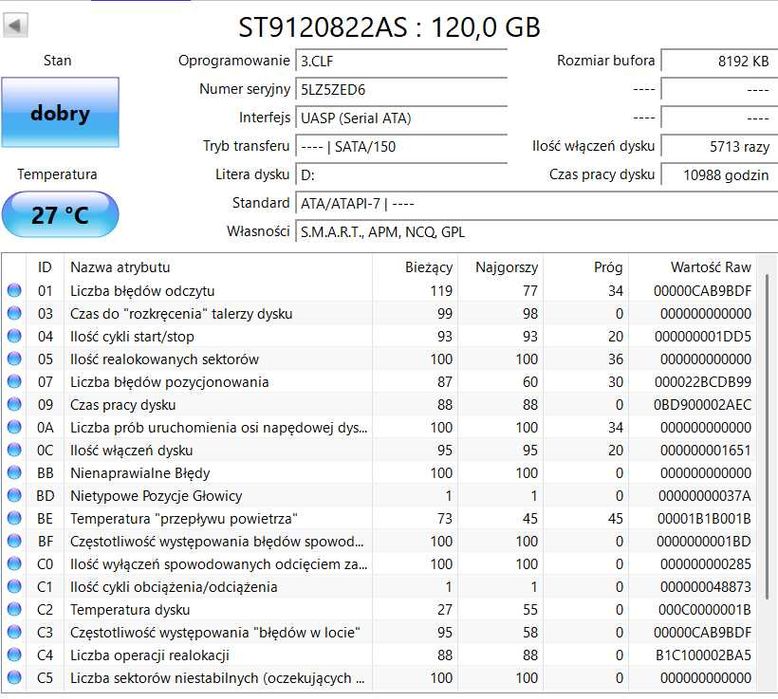Select status dot for attribute 0C
The height and width of the screenshot is (699, 778).
(x=14, y=450)
